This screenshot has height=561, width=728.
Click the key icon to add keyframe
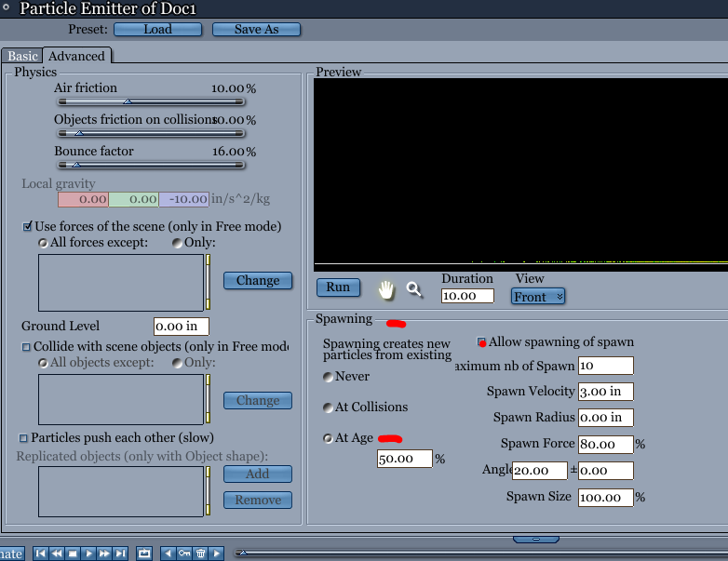point(184,554)
